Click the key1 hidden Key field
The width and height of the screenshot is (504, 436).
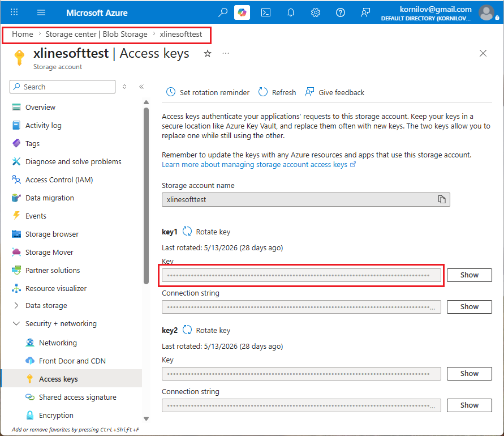point(301,275)
